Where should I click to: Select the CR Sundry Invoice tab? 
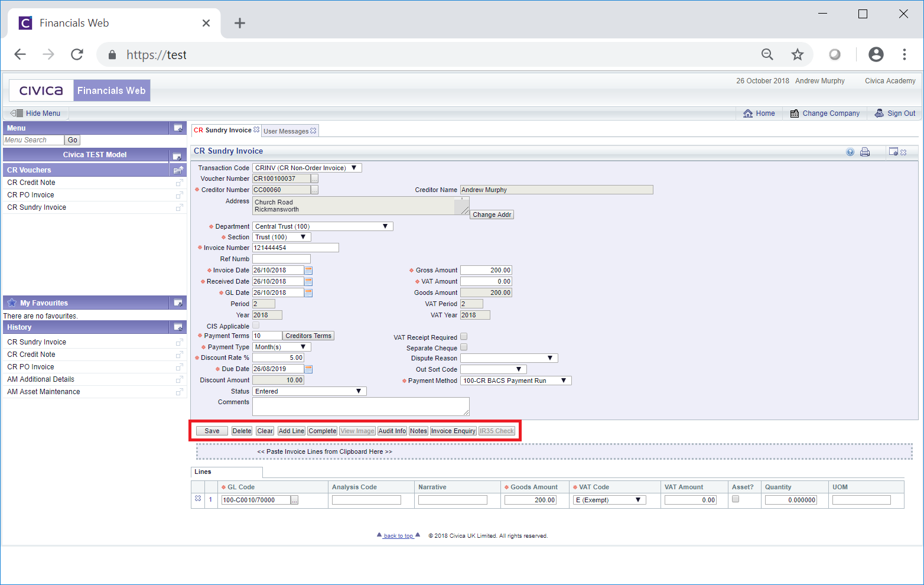(223, 130)
